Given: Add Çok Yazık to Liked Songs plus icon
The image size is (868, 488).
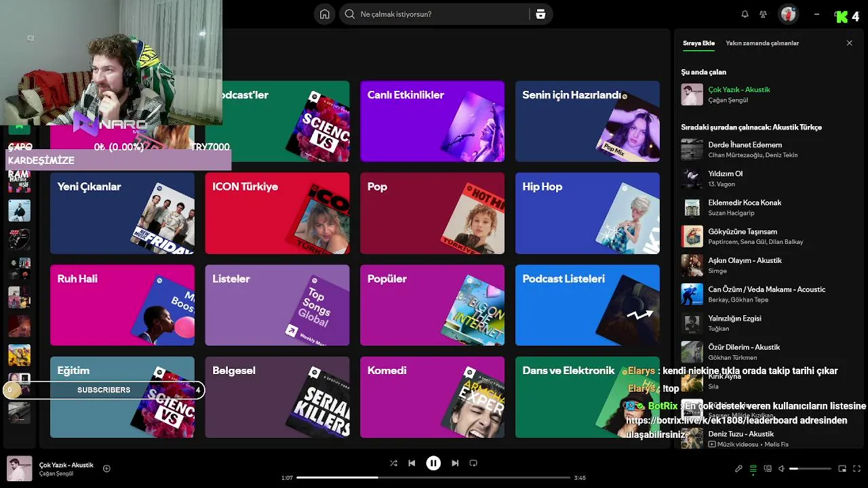Looking at the screenshot, I should pos(106,468).
